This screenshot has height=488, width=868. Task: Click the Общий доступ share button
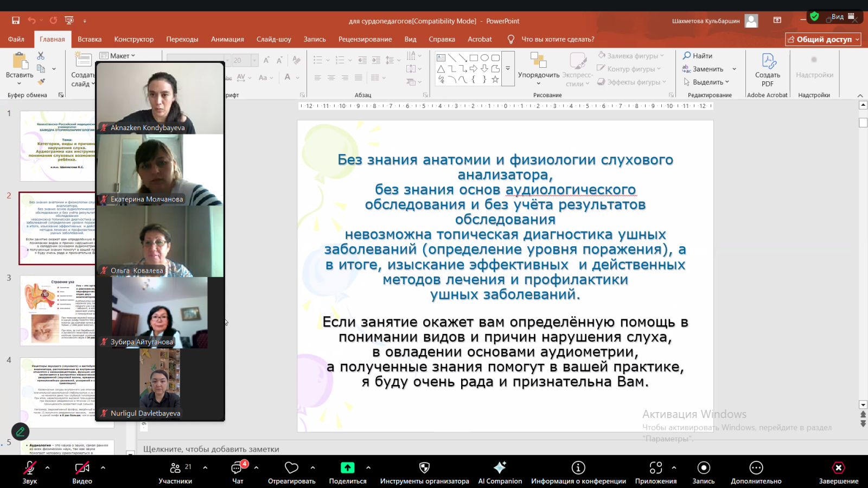coord(822,39)
